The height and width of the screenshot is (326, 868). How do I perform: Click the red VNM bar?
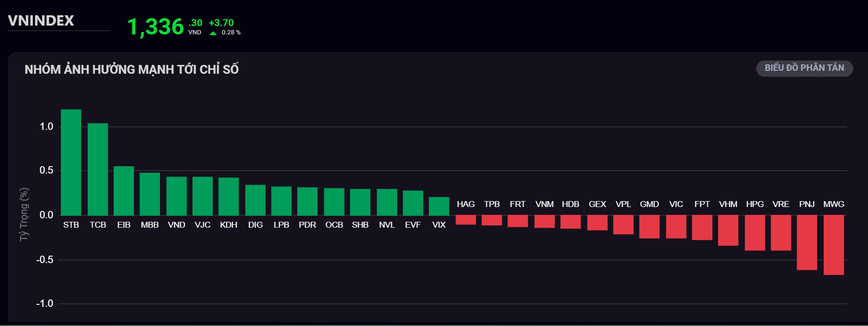[x=545, y=221]
